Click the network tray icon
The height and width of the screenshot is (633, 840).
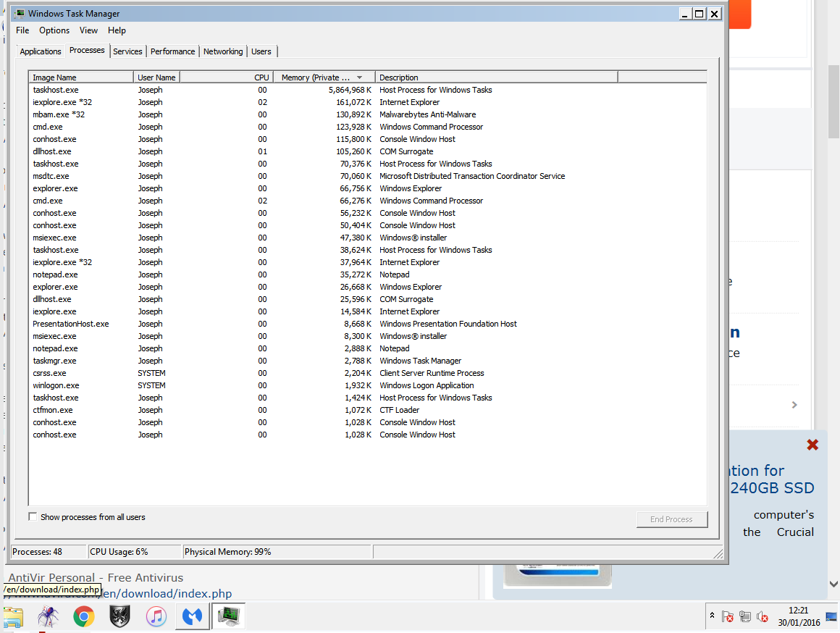pos(744,617)
